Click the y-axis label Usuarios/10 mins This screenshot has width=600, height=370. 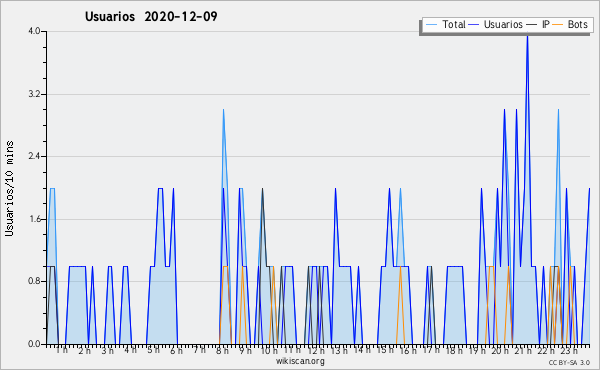pos(9,189)
